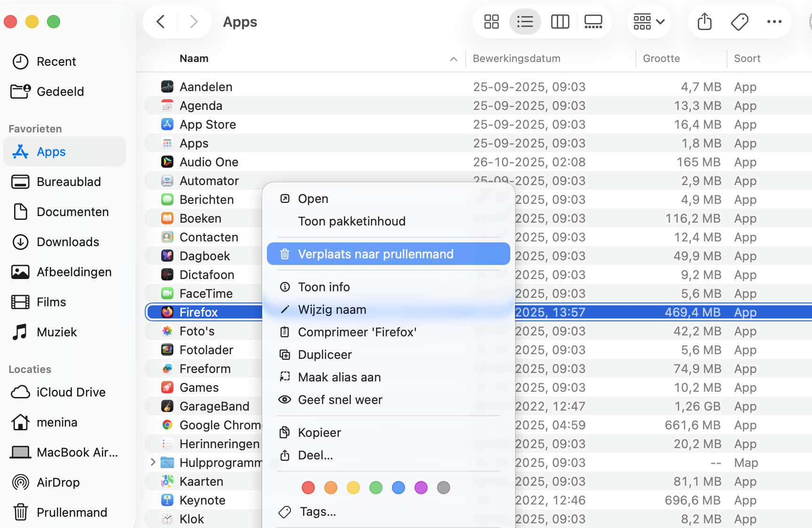Open Afbeeldingen from Favorieten

pos(74,272)
